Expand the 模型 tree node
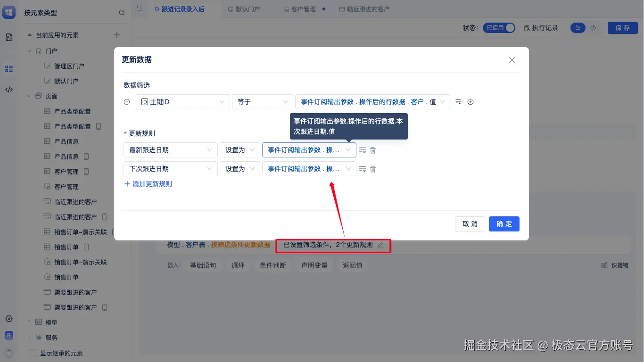Viewport: 644px width, 362px height. point(29,322)
